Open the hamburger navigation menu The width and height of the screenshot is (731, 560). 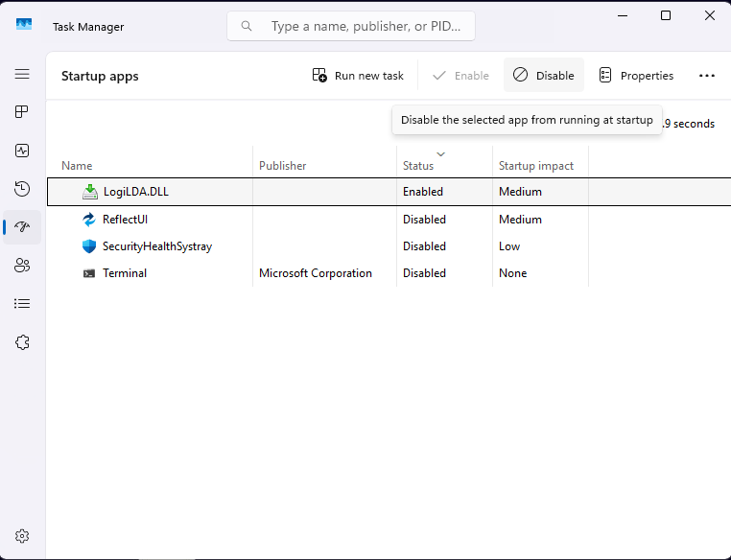pyautogui.click(x=22, y=74)
